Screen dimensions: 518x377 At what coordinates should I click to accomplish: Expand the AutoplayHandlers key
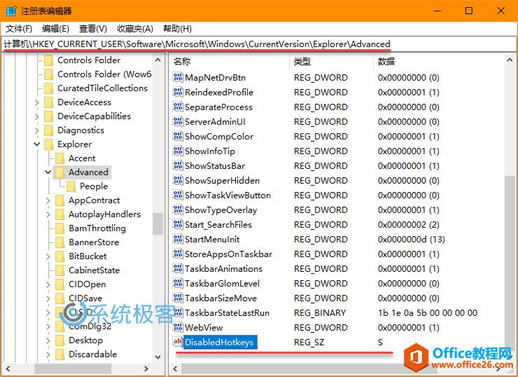click(x=48, y=214)
